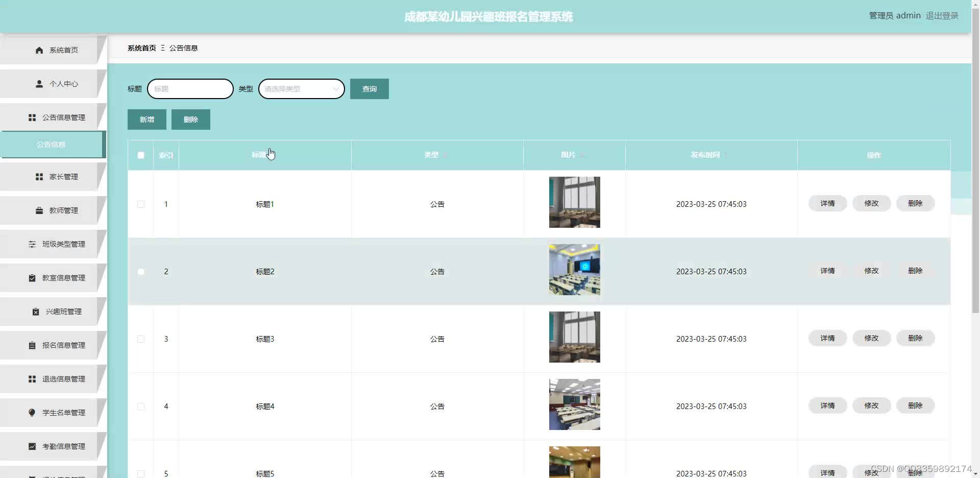The width and height of the screenshot is (980, 478).
Task: Go to 系统首页 in the breadcrumb
Action: point(142,48)
